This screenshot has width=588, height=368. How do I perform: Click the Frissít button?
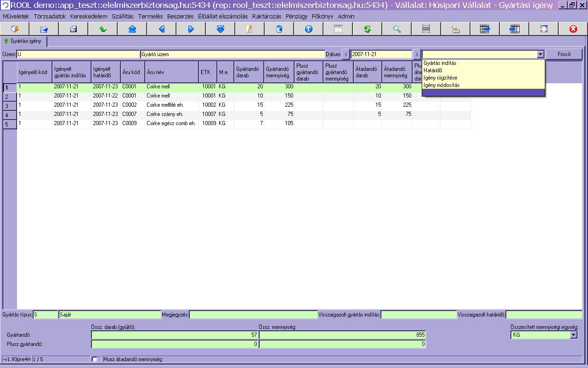564,54
